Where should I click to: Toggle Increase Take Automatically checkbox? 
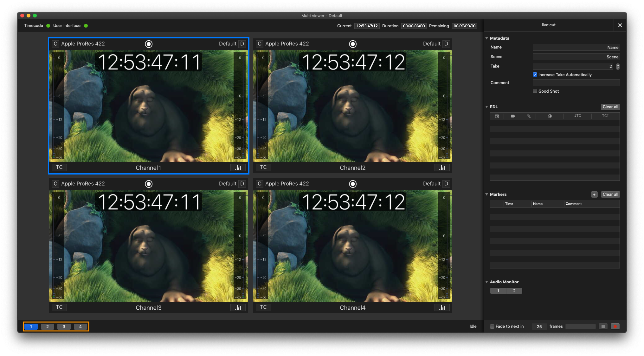point(535,75)
